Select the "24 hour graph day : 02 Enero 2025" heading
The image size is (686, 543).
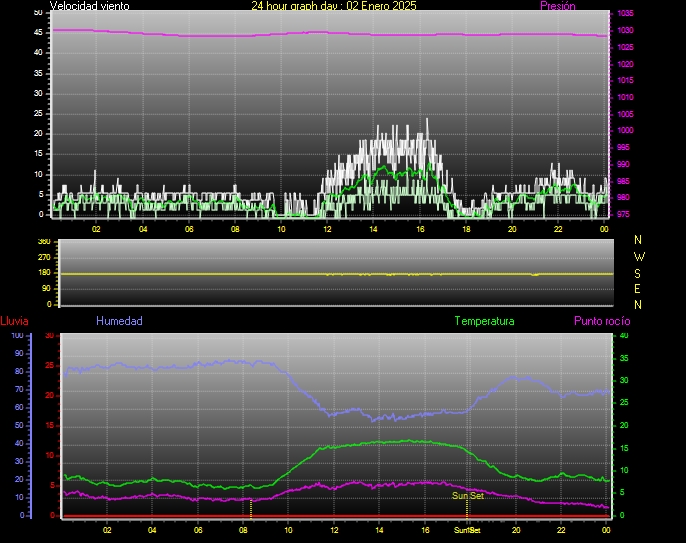pyautogui.click(x=334, y=6)
